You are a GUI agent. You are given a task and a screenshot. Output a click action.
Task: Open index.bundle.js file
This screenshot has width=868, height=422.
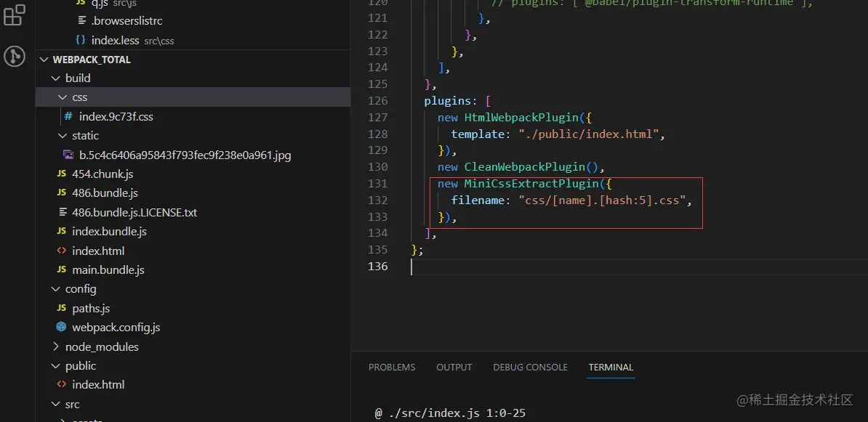pos(109,232)
